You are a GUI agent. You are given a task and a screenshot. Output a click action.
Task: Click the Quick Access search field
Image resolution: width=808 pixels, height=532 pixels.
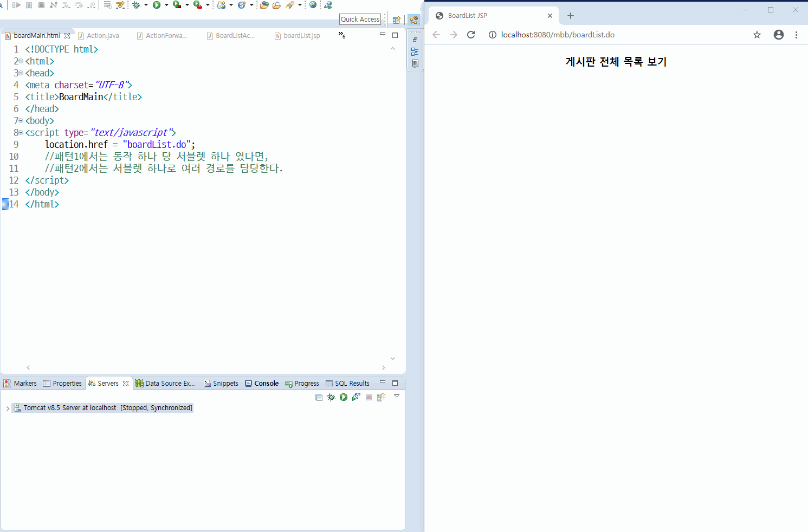click(360, 19)
